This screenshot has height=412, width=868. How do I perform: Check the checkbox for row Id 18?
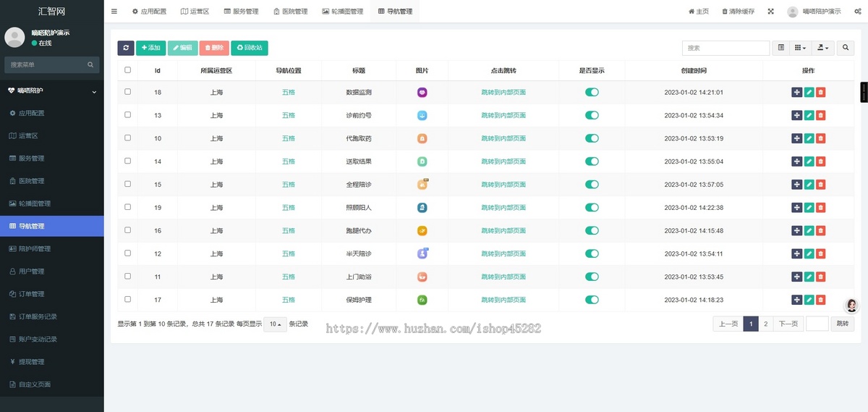pos(128,92)
